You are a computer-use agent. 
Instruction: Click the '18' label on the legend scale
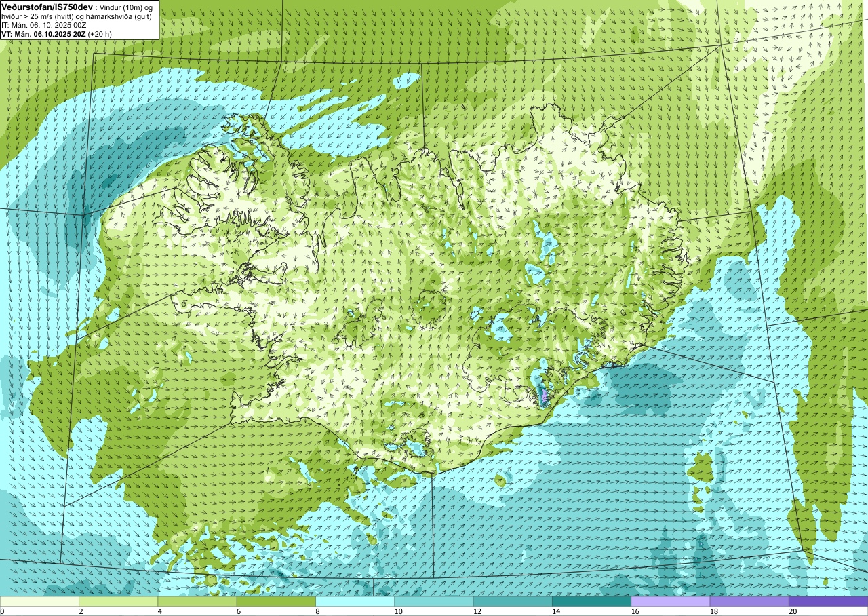pyautogui.click(x=714, y=611)
